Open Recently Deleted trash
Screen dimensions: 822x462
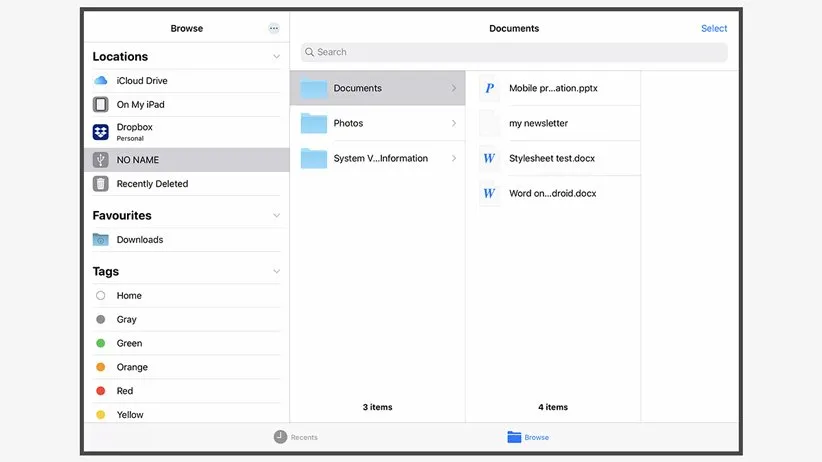pos(152,184)
